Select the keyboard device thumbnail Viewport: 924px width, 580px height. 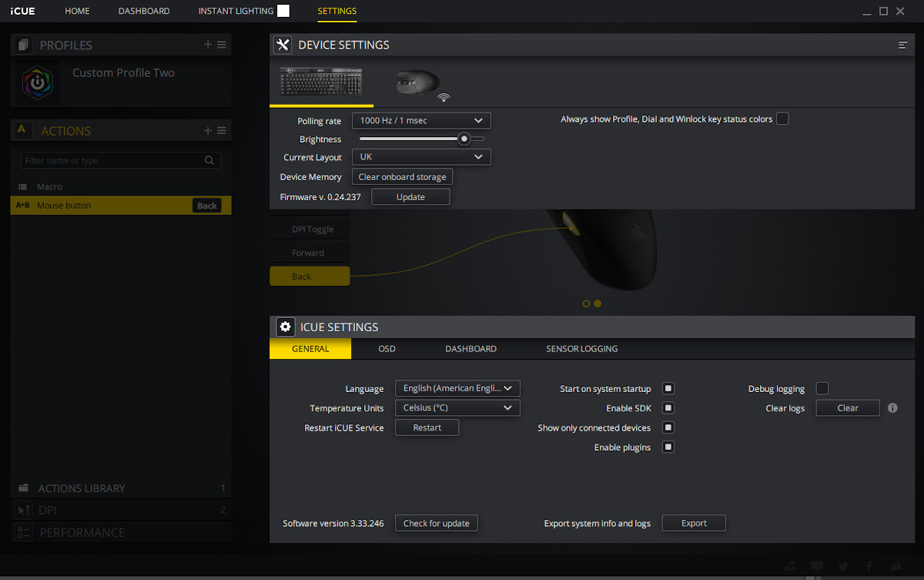pyautogui.click(x=321, y=82)
